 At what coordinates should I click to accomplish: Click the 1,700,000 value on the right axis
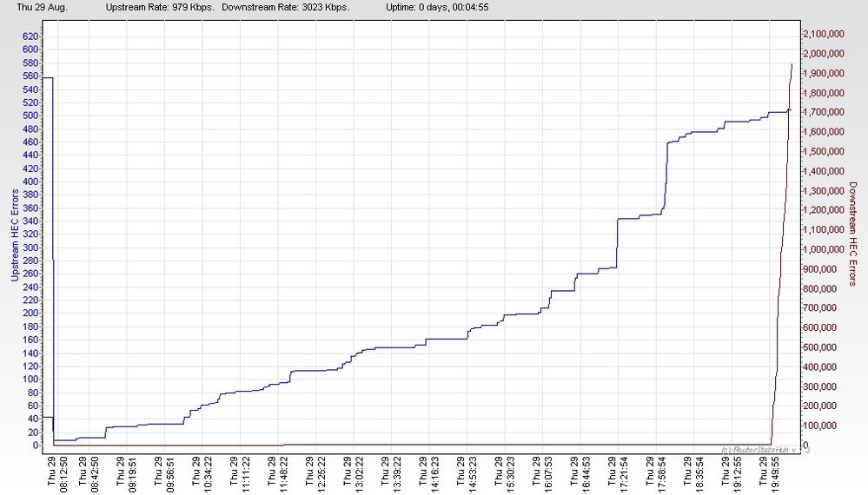825,112
